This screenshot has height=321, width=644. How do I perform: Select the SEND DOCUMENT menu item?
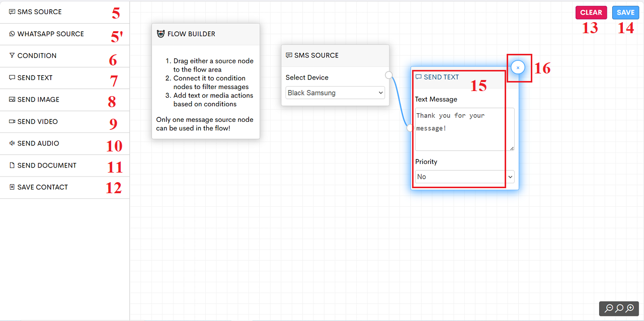point(64,165)
